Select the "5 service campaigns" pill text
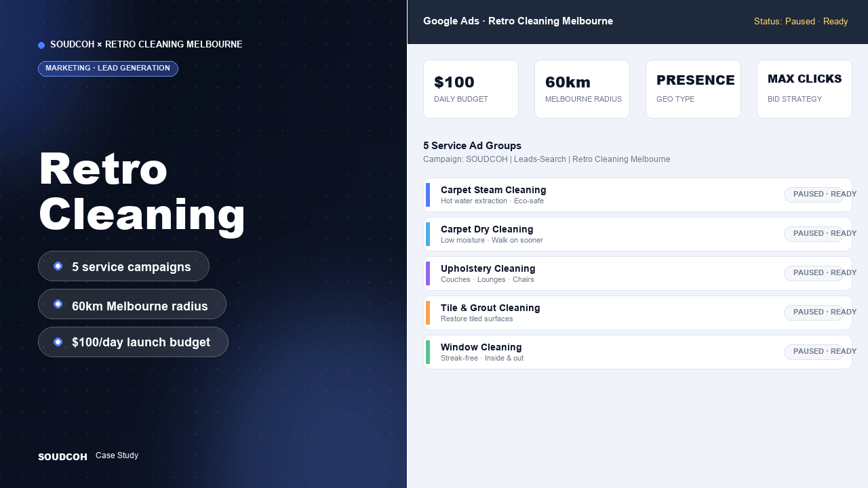This screenshot has height=488, width=868. (x=132, y=267)
